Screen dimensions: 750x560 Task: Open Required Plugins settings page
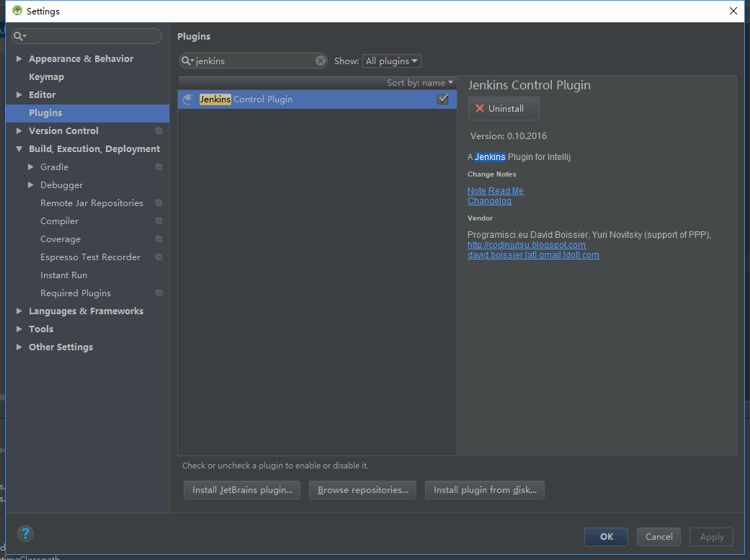(x=76, y=293)
